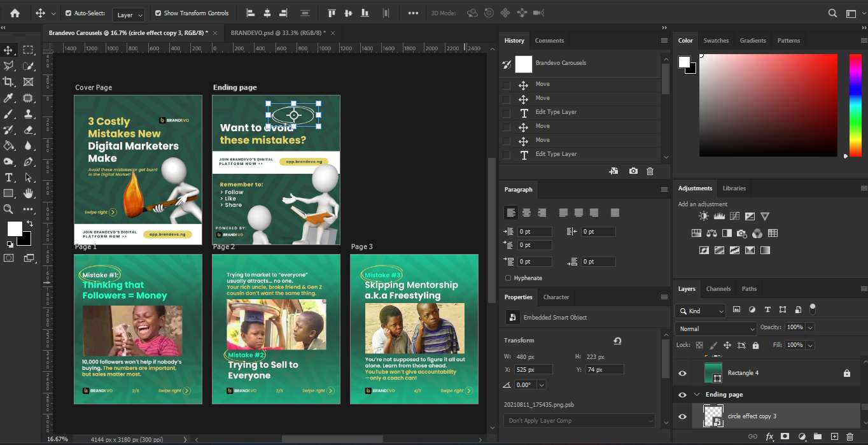The image size is (868, 445).
Task: Select the Frame tool
Action: [x=28, y=82]
